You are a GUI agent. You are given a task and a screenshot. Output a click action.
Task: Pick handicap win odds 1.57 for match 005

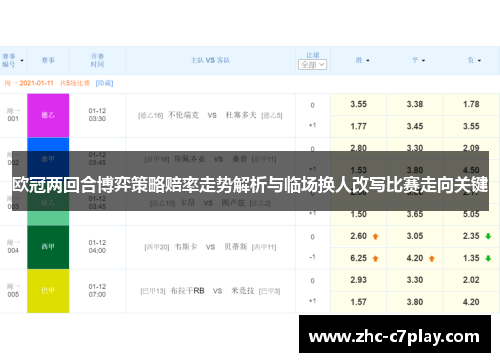coord(358,302)
